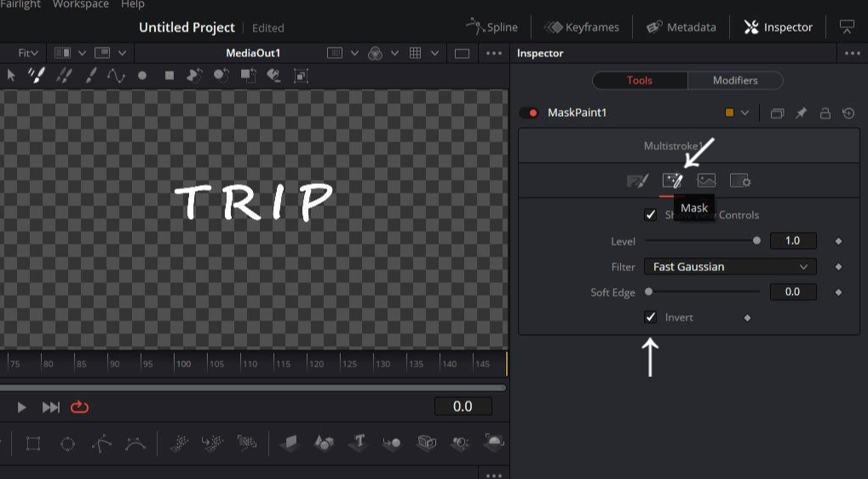Toggle the MaskPaint1 enable switch
The height and width of the screenshot is (479, 868).
pyautogui.click(x=529, y=113)
